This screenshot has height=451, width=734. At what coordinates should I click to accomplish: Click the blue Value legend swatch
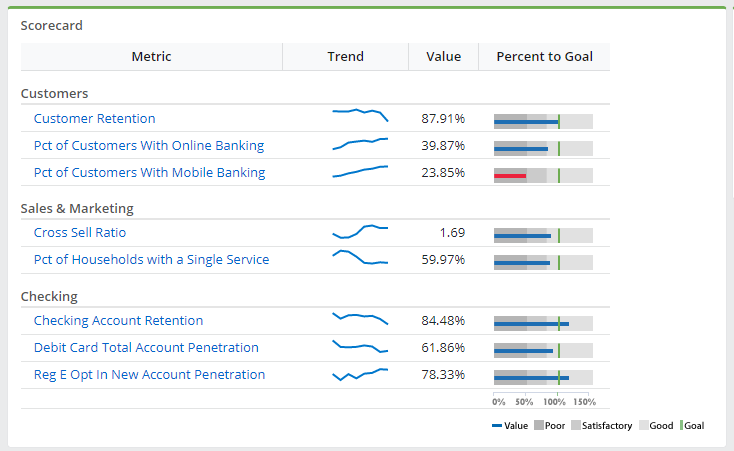point(497,426)
